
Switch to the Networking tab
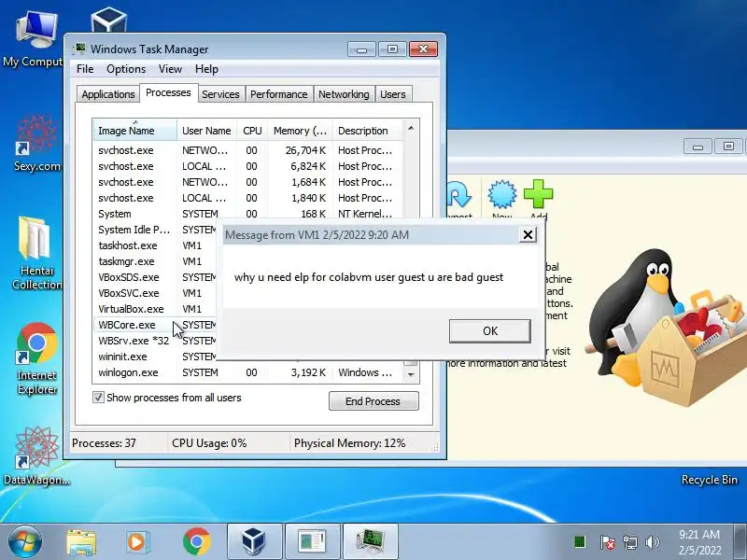pyautogui.click(x=344, y=94)
